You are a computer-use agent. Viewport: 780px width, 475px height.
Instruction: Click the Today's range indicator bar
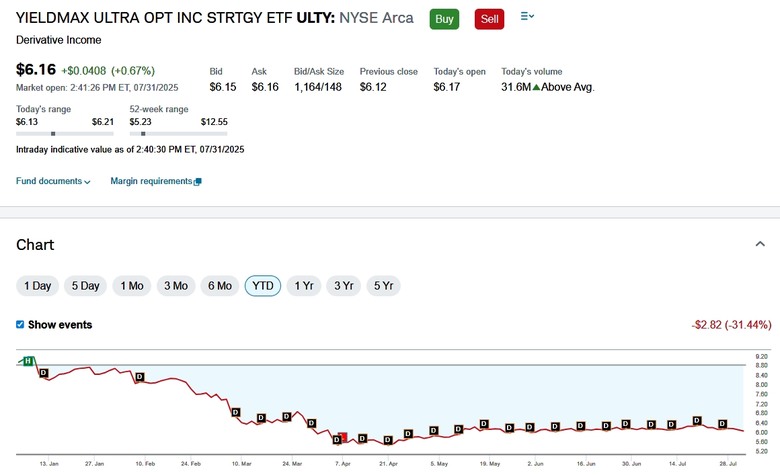click(x=65, y=134)
